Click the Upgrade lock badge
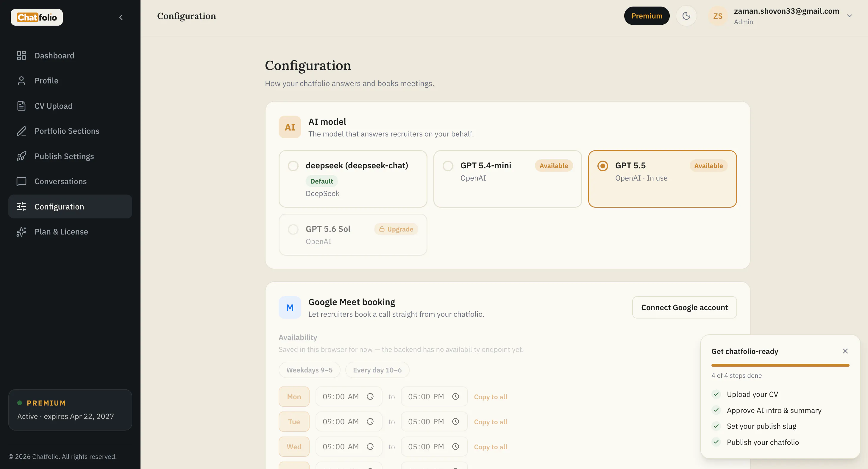Viewport: 868px width, 469px height. (x=396, y=229)
